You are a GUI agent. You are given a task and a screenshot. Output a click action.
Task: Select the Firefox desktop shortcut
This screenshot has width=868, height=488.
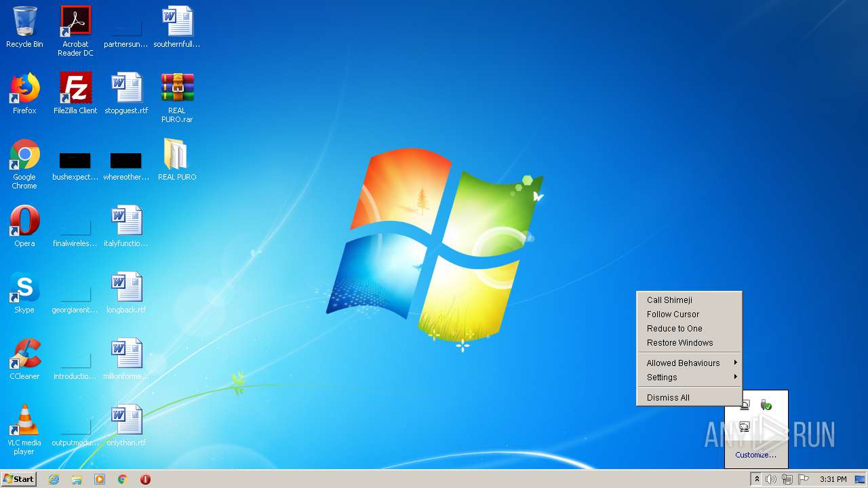[24, 94]
